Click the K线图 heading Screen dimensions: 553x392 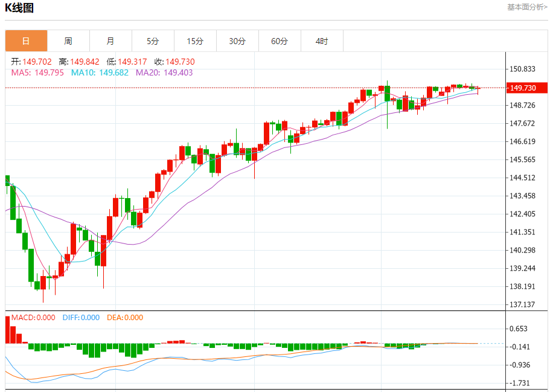point(19,8)
